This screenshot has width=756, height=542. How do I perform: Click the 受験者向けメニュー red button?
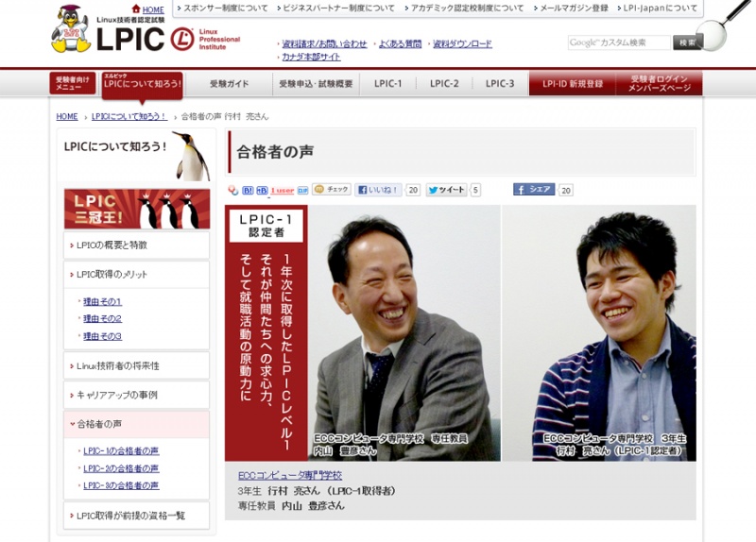pos(73,83)
